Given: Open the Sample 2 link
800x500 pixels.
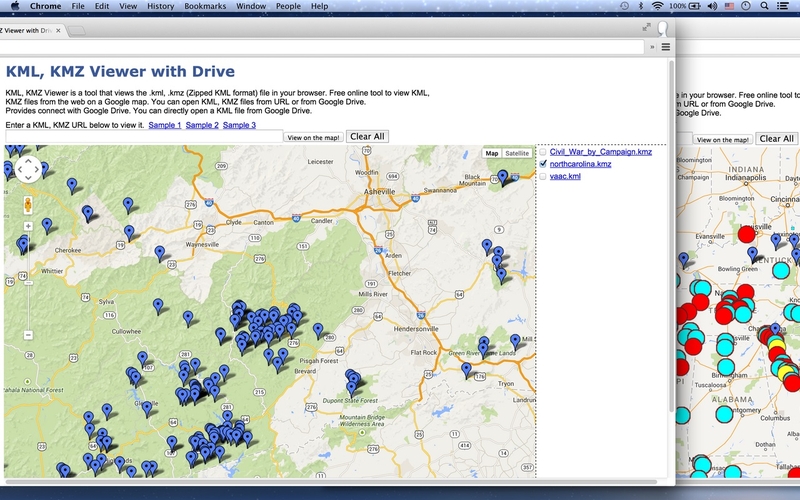Looking at the screenshot, I should [202, 125].
